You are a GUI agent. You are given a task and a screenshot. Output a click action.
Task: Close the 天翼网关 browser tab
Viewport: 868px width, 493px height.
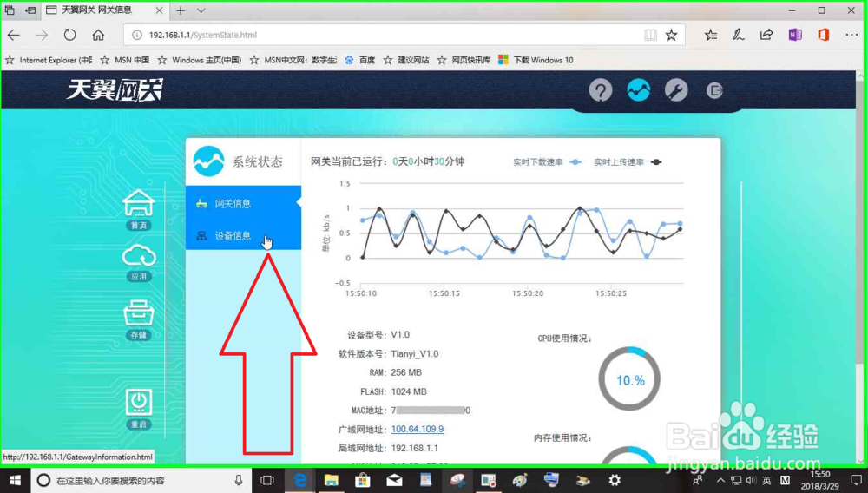[159, 10]
